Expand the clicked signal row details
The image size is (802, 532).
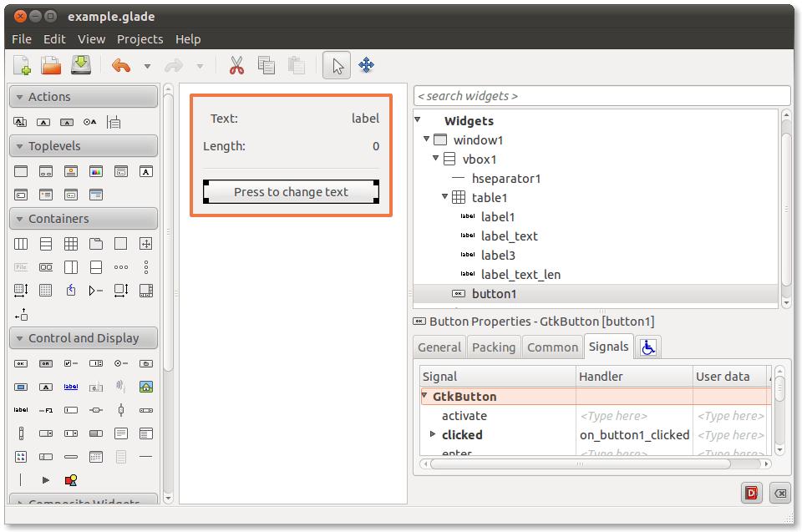pyautogui.click(x=431, y=435)
